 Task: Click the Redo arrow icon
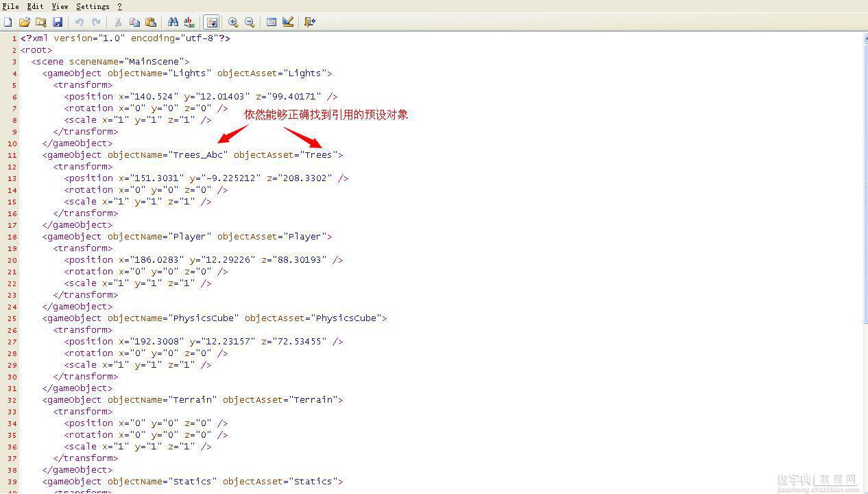(96, 22)
